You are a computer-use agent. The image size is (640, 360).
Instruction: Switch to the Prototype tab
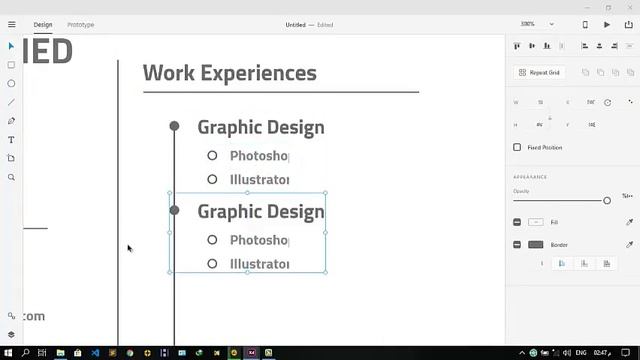[x=80, y=25]
